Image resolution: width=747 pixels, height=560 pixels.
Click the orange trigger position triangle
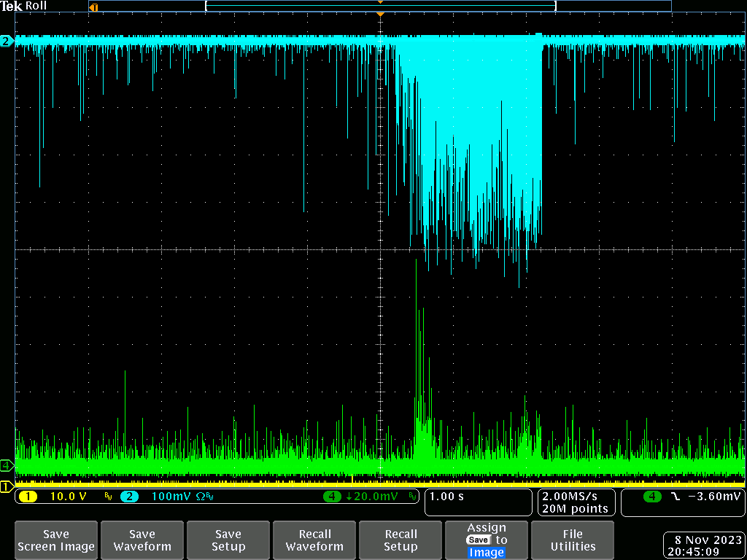click(380, 15)
